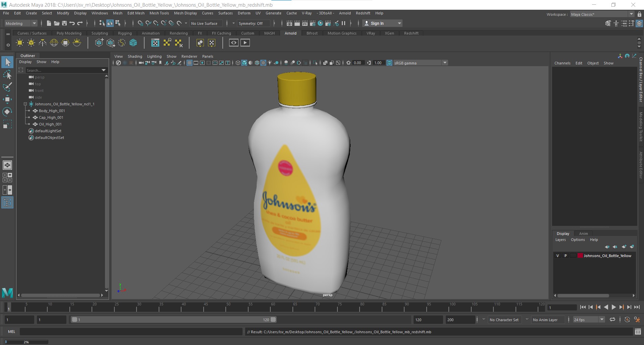Switch to the Rendering shelf tab

[x=178, y=33]
